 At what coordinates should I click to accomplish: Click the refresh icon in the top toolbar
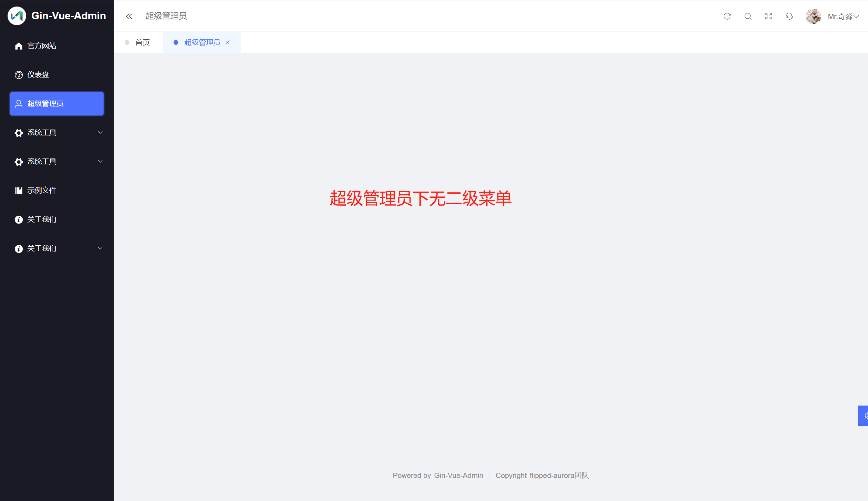[x=727, y=16]
